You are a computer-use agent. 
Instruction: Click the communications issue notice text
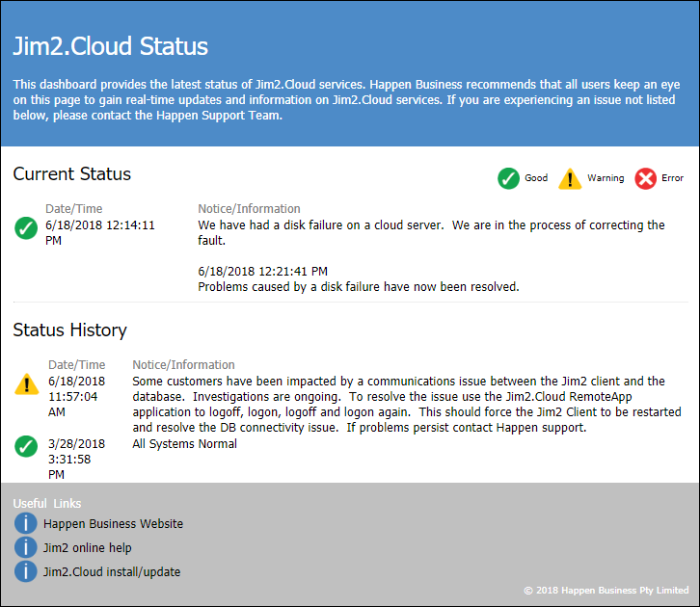407,405
